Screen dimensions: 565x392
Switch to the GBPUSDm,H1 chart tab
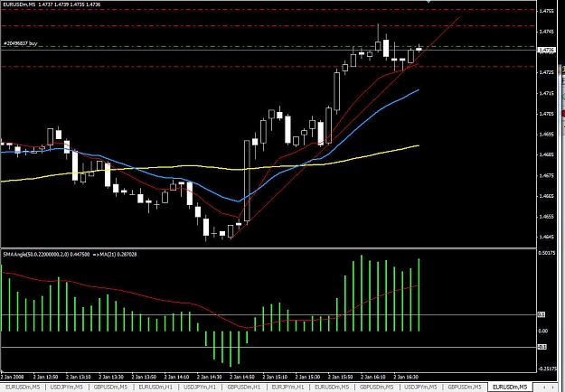click(244, 387)
